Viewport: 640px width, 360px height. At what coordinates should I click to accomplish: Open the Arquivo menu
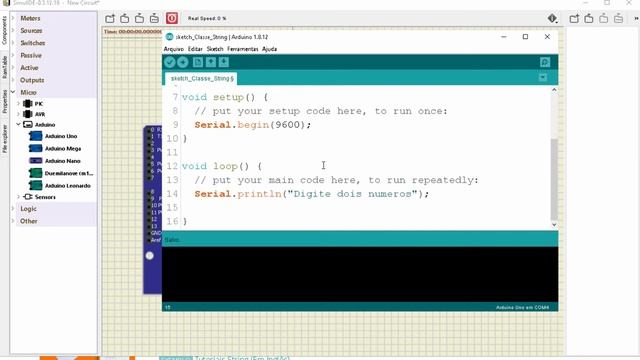pos(173,49)
